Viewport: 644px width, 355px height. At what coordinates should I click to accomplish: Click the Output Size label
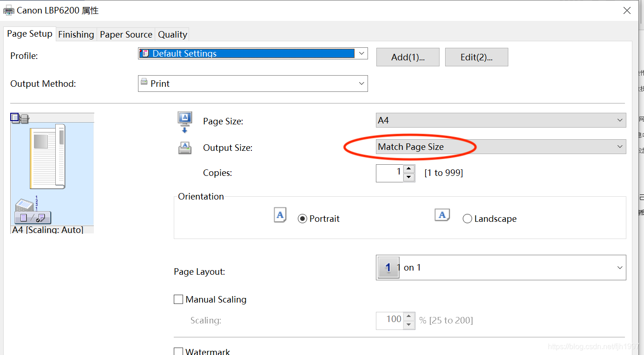click(x=228, y=148)
